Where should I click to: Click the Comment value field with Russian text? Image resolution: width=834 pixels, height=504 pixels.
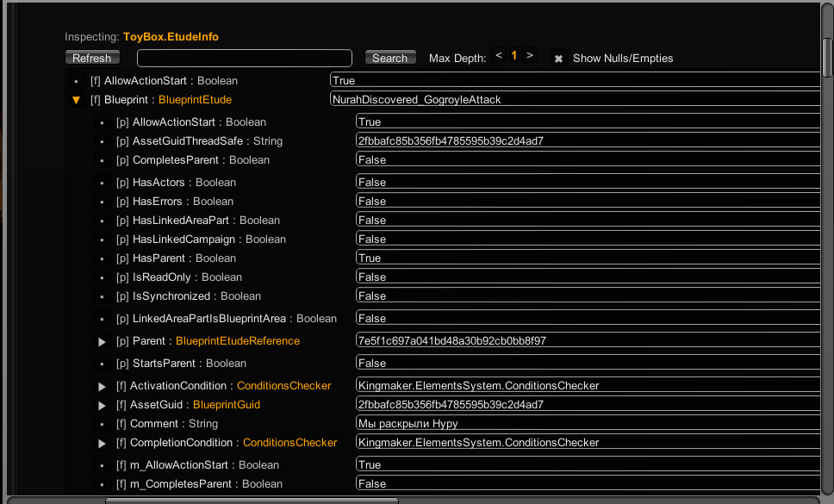pos(588,423)
